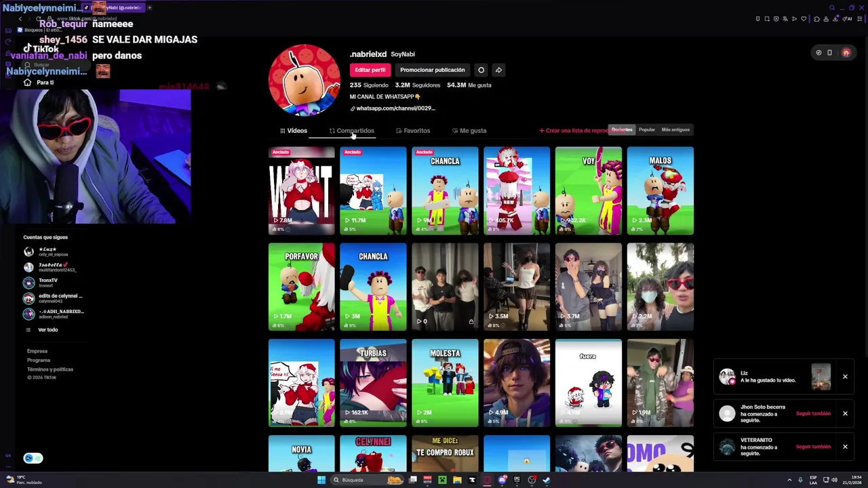Image resolution: width=868 pixels, height=488 pixels.
Task: Click the ad blocker shield icon
Action: pos(776,19)
